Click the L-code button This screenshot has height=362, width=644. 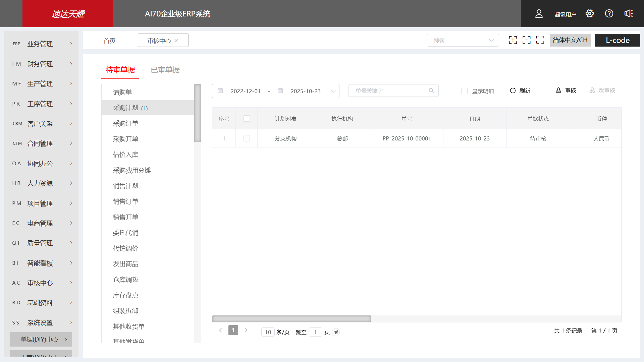click(617, 40)
